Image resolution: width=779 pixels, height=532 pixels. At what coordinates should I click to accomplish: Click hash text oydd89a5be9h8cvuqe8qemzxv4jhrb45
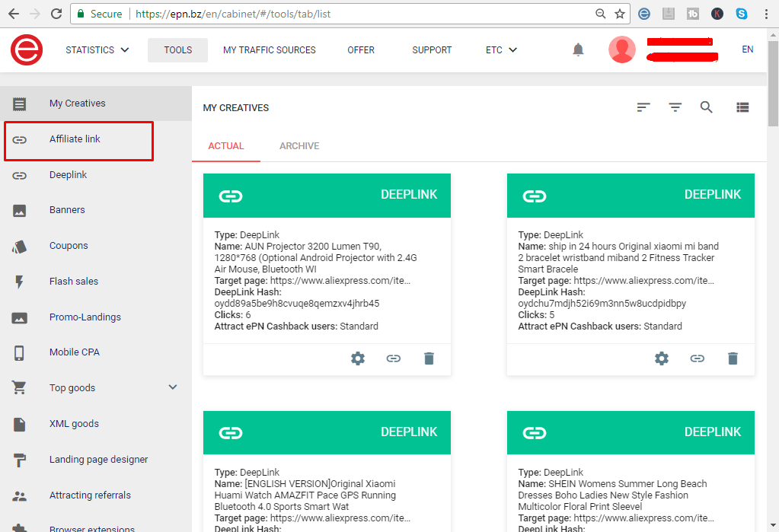[296, 304]
